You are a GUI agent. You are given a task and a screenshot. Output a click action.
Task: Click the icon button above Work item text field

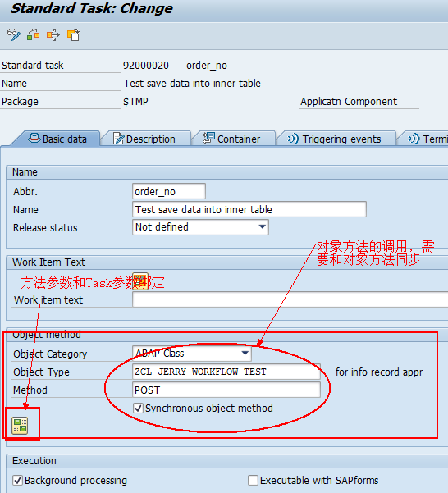tap(140, 281)
